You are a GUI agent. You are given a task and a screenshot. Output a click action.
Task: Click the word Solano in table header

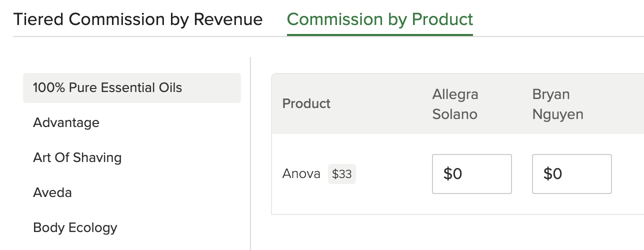pyautogui.click(x=454, y=114)
